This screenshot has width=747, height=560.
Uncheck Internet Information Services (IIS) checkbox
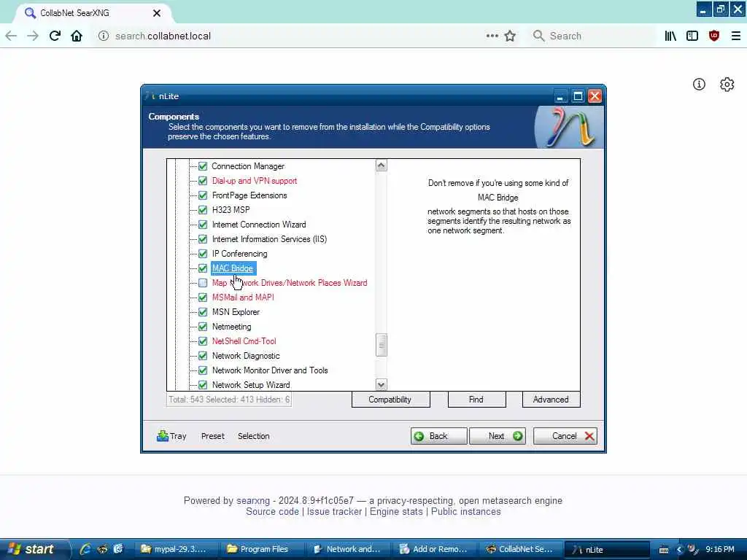click(203, 239)
